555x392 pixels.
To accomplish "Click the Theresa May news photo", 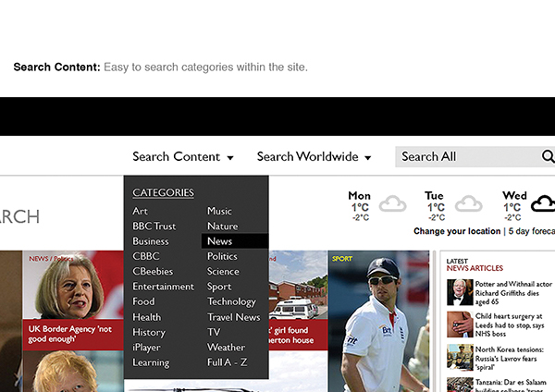I will [x=73, y=285].
